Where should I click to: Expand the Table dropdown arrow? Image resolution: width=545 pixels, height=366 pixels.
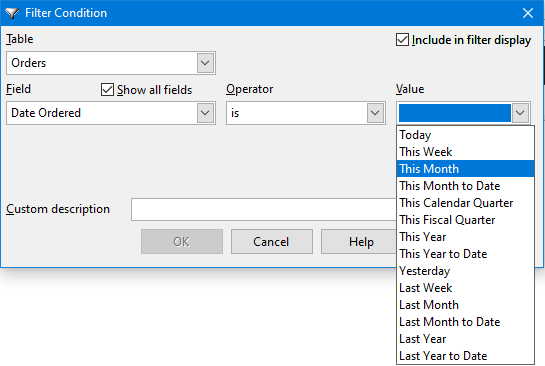point(205,63)
